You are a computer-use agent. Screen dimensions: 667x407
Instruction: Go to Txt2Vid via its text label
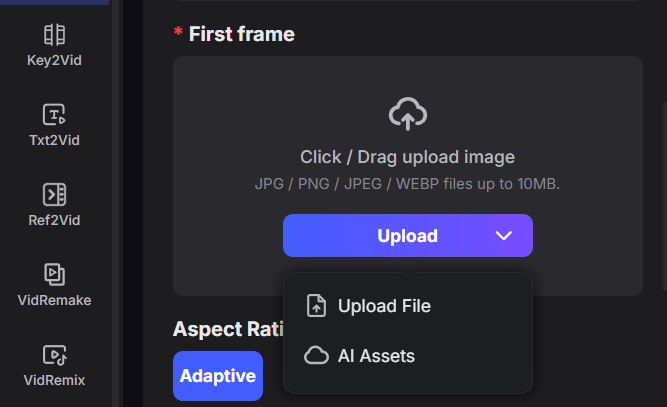coord(54,140)
